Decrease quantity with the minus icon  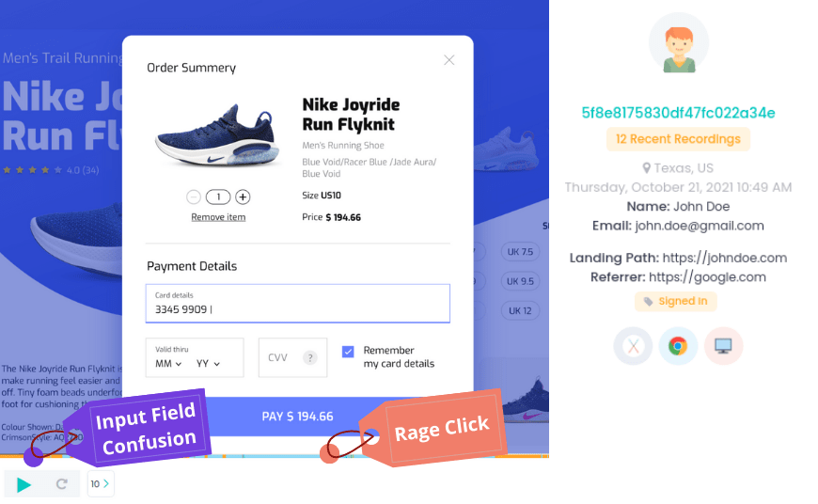pyautogui.click(x=194, y=197)
